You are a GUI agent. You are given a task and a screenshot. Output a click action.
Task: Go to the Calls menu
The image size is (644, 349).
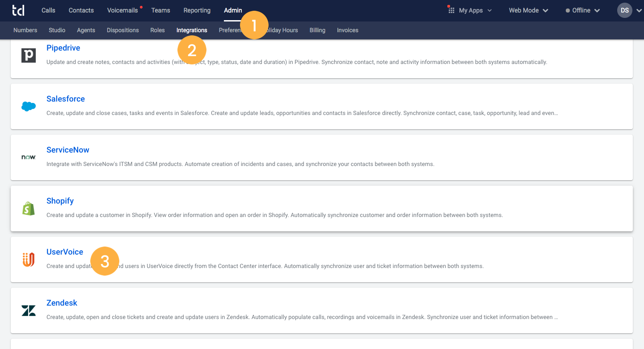click(x=48, y=10)
